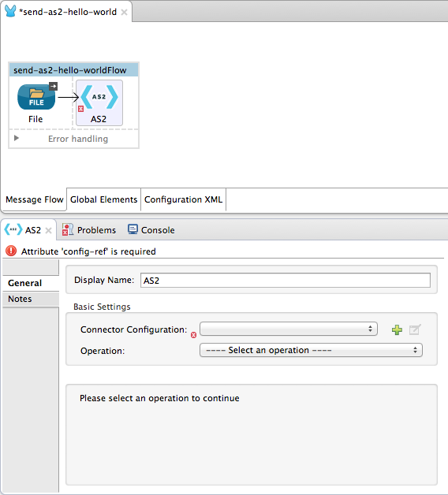This screenshot has height=495, width=448.
Task: Click the red error marker on AS2 node
Action: (81, 109)
